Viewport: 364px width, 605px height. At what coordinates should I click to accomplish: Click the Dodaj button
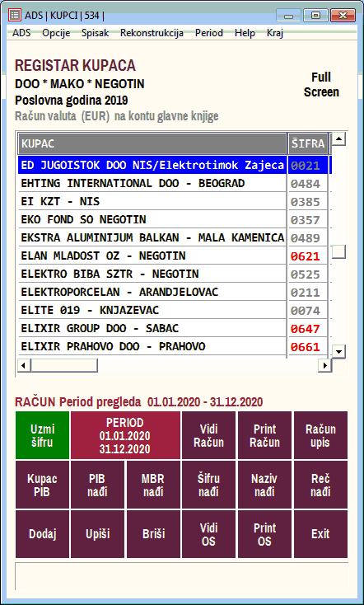click(x=43, y=534)
